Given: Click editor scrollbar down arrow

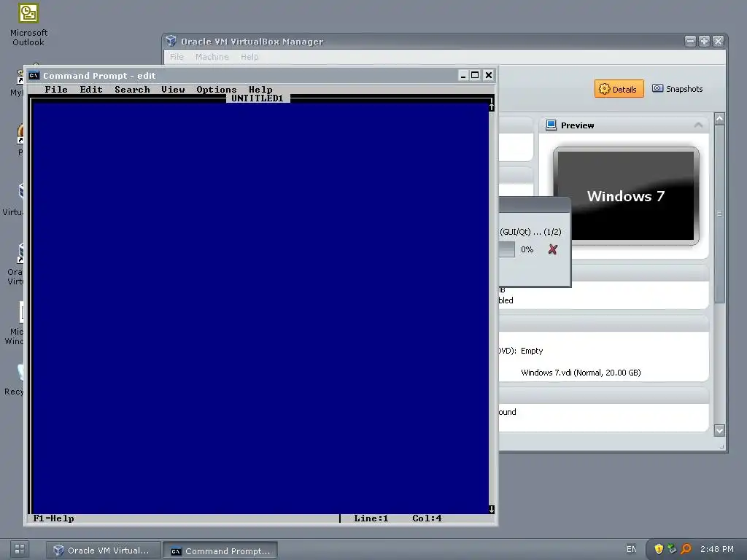Looking at the screenshot, I should 491,509.
